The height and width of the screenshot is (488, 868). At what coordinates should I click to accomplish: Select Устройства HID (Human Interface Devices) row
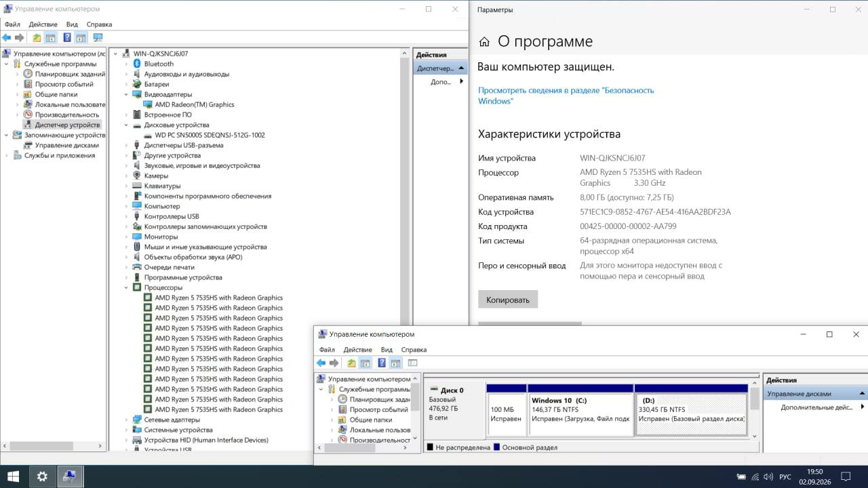click(205, 440)
